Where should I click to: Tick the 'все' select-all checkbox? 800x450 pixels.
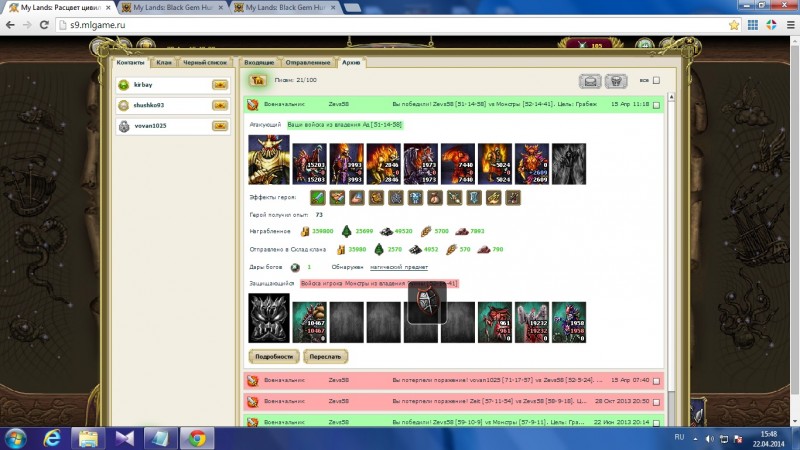657,80
